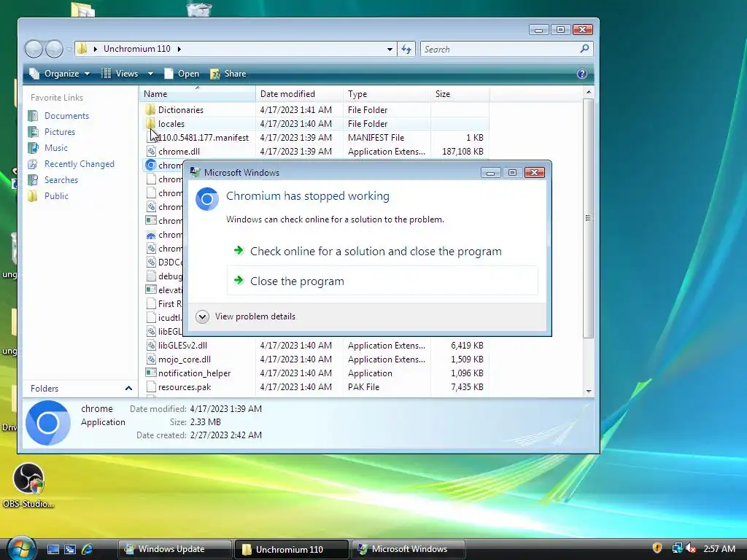This screenshot has width=747, height=560.
Task: Select the mojo_core.dll file icon
Action: (151, 359)
